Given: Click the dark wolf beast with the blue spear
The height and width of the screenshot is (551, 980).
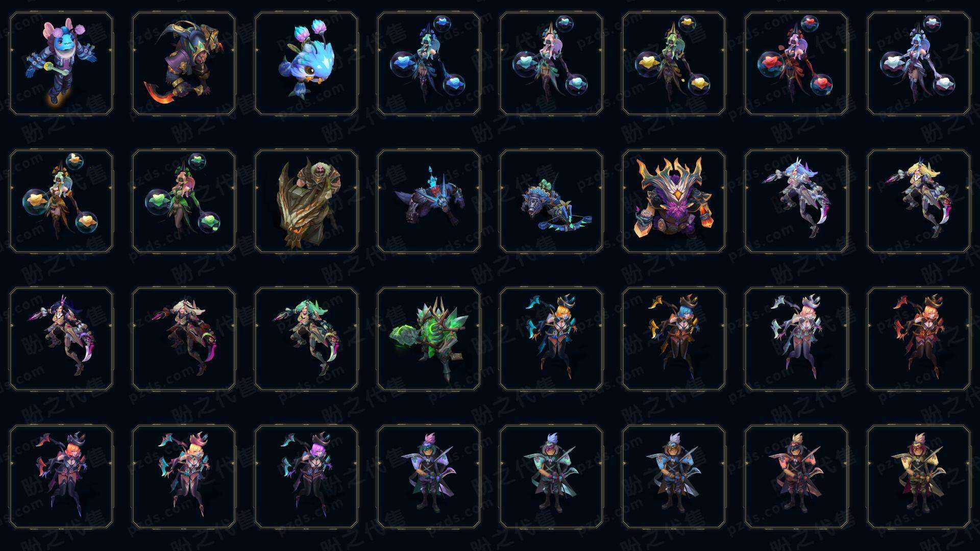Looking at the screenshot, I should [429, 201].
